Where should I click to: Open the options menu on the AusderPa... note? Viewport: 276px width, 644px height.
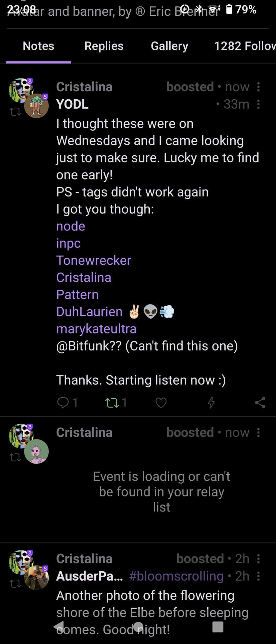[258, 576]
